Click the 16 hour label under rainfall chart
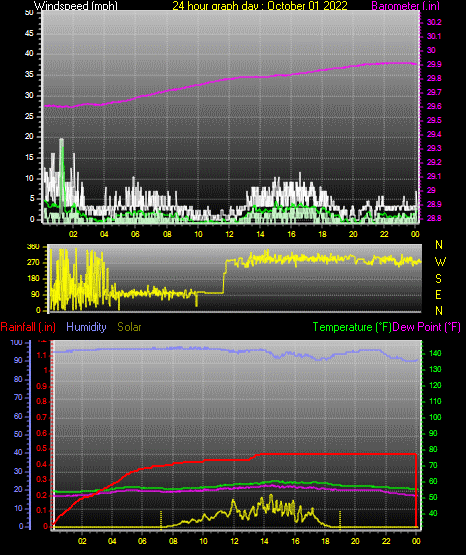The image size is (466, 555). [x=295, y=541]
